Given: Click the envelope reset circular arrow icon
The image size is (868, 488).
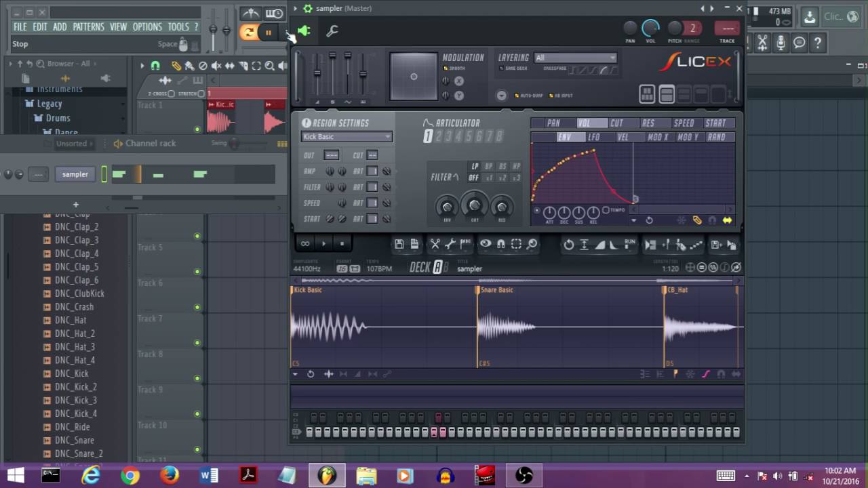Looking at the screenshot, I should (x=649, y=220).
